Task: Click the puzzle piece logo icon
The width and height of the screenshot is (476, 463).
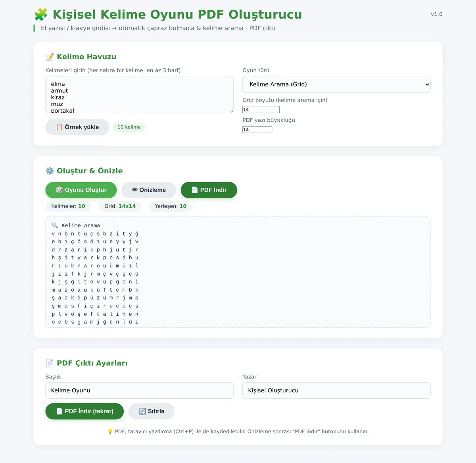Action: click(x=41, y=15)
